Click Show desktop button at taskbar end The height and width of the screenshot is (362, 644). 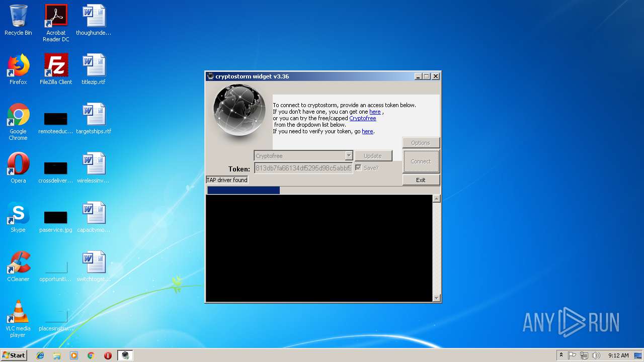coord(638,355)
